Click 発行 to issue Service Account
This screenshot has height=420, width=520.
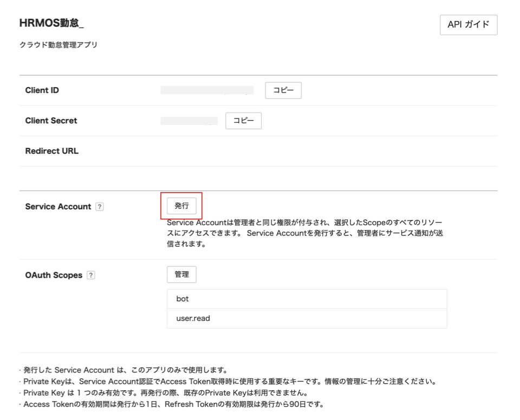181,206
